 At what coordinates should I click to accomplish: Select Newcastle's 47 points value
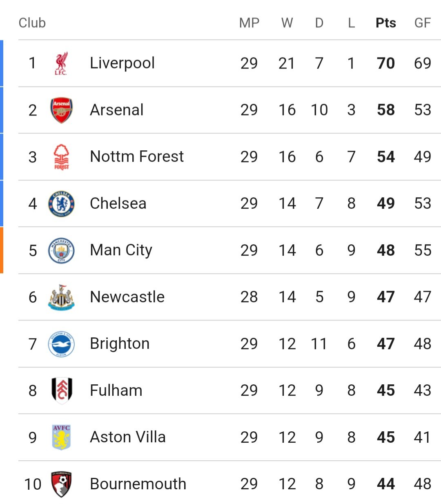386,297
